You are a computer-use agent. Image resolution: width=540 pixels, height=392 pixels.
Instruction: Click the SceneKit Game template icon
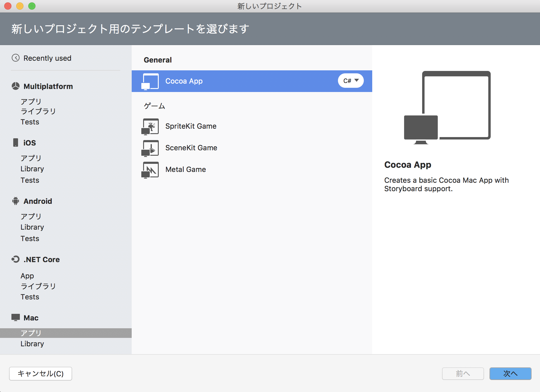(150, 148)
